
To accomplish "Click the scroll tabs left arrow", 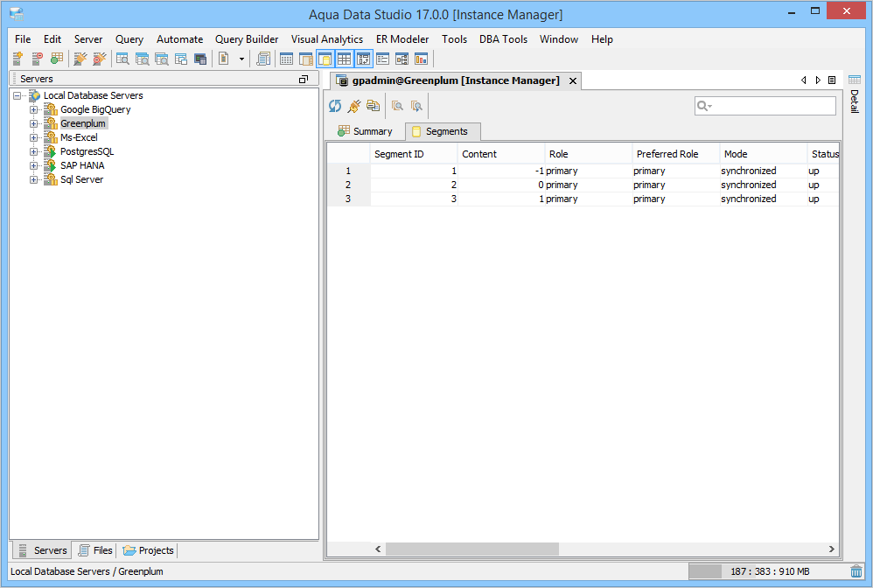I will (803, 80).
